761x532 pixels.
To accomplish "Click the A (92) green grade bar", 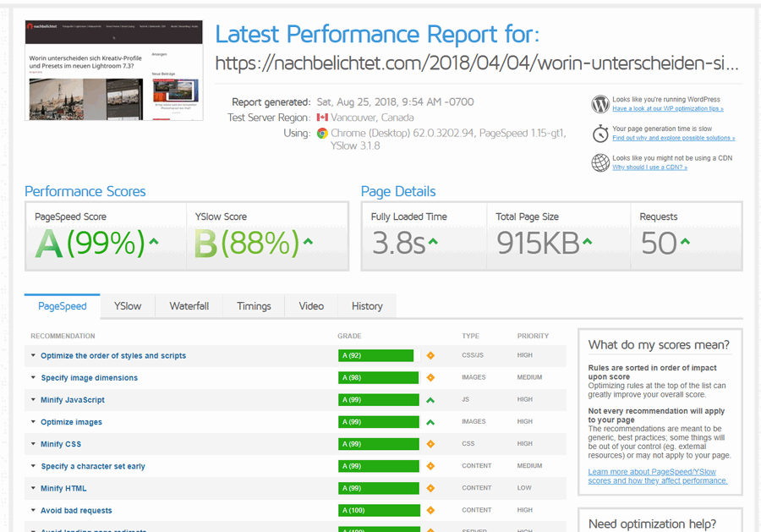I will point(375,356).
